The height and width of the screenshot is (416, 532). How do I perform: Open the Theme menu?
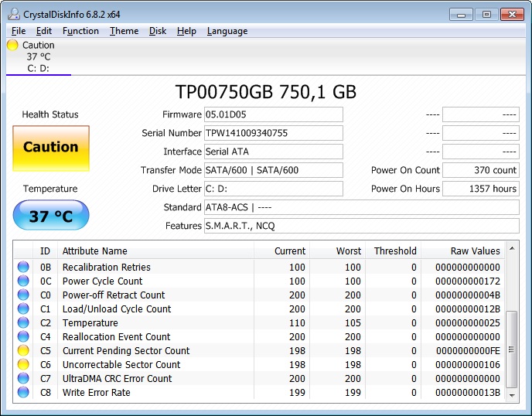click(124, 31)
